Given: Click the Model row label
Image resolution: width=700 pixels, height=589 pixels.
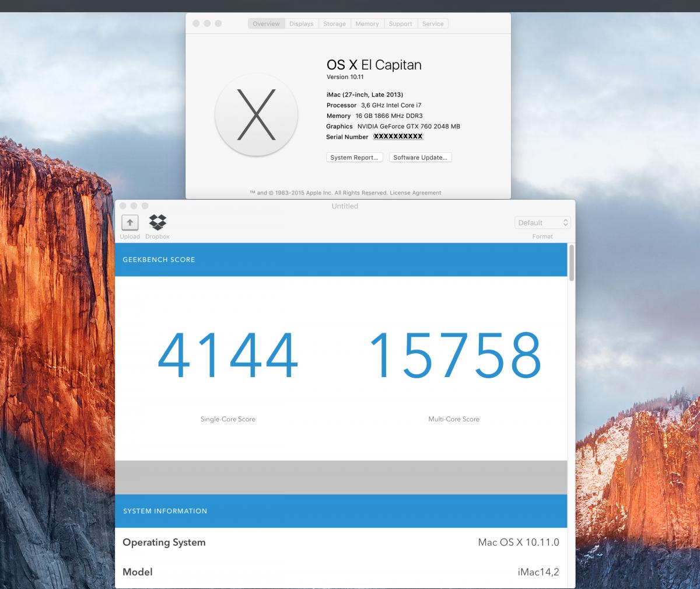Looking at the screenshot, I should pyautogui.click(x=138, y=572).
